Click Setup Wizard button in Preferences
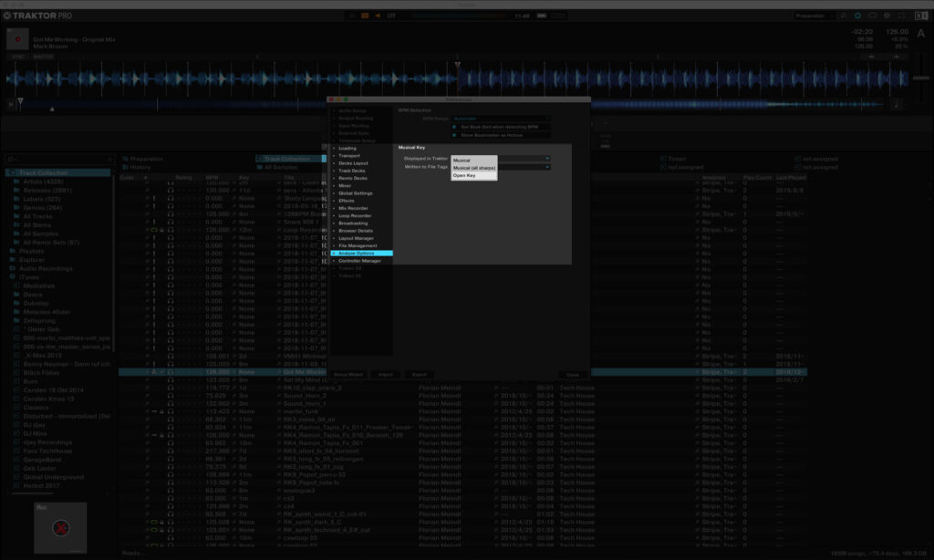 (x=348, y=375)
